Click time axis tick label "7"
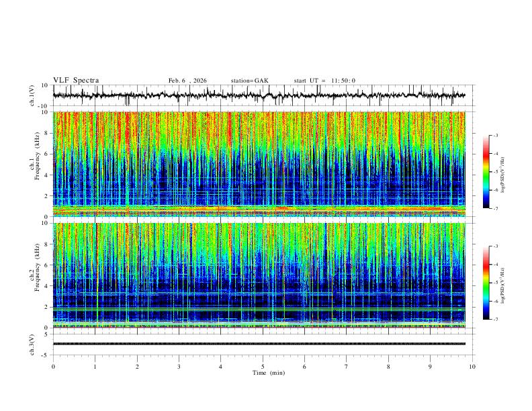 tap(347, 367)
